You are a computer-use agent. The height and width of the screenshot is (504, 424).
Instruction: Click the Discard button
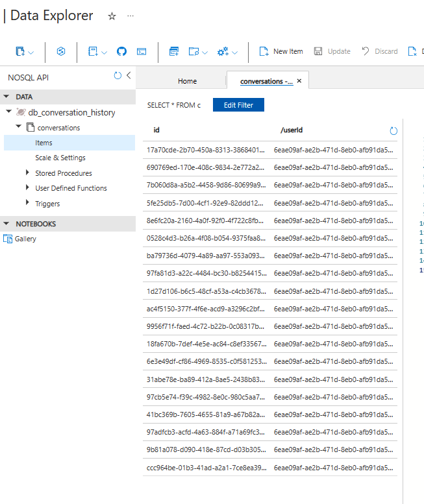380,51
